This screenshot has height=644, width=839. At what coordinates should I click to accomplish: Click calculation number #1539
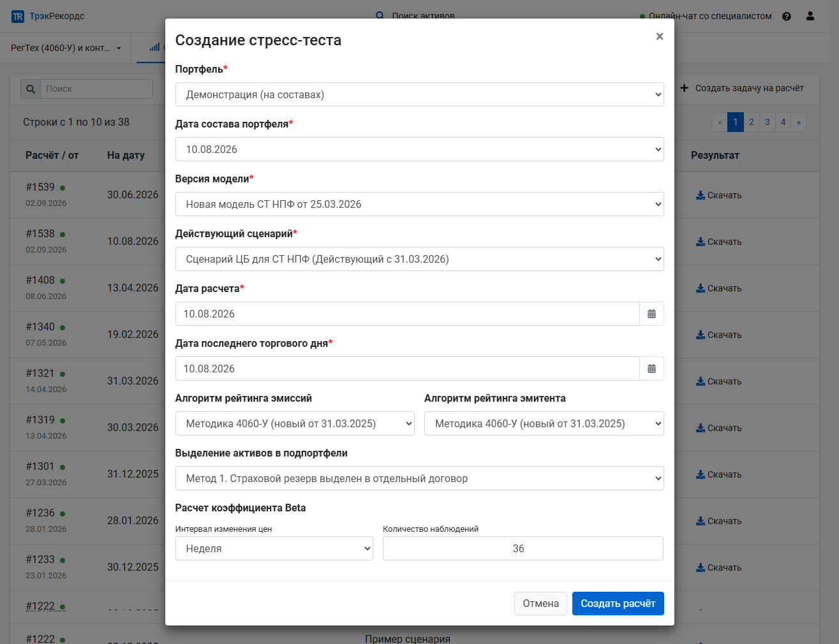pos(40,187)
